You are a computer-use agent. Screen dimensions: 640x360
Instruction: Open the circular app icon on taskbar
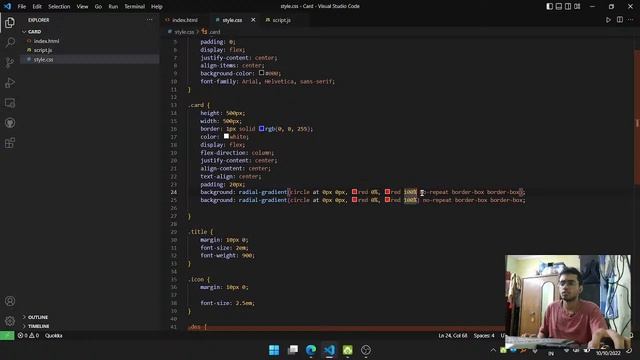(x=366, y=350)
